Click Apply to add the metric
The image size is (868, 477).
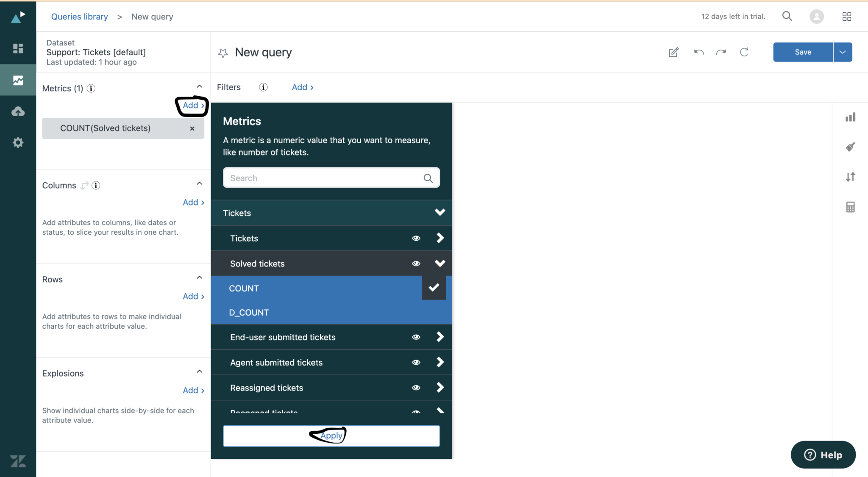331,435
